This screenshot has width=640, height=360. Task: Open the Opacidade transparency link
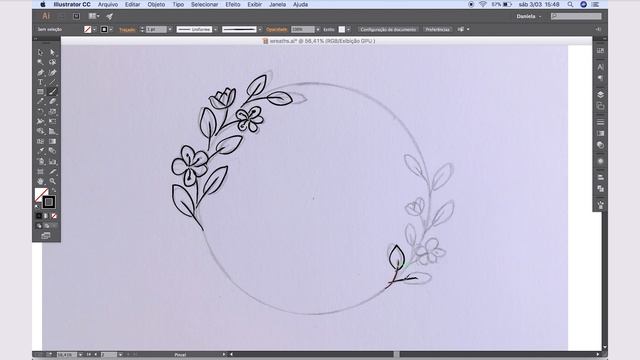(x=277, y=29)
